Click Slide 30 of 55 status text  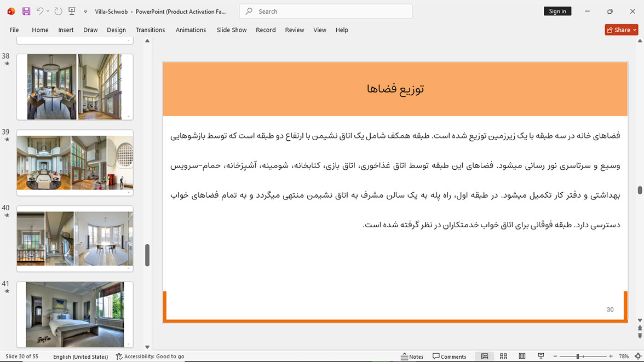pyautogui.click(x=22, y=356)
